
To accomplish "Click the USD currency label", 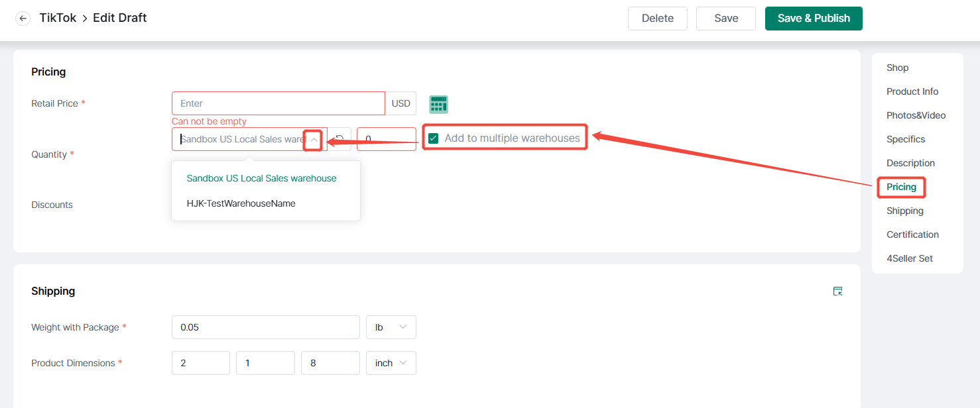I will click(x=400, y=103).
